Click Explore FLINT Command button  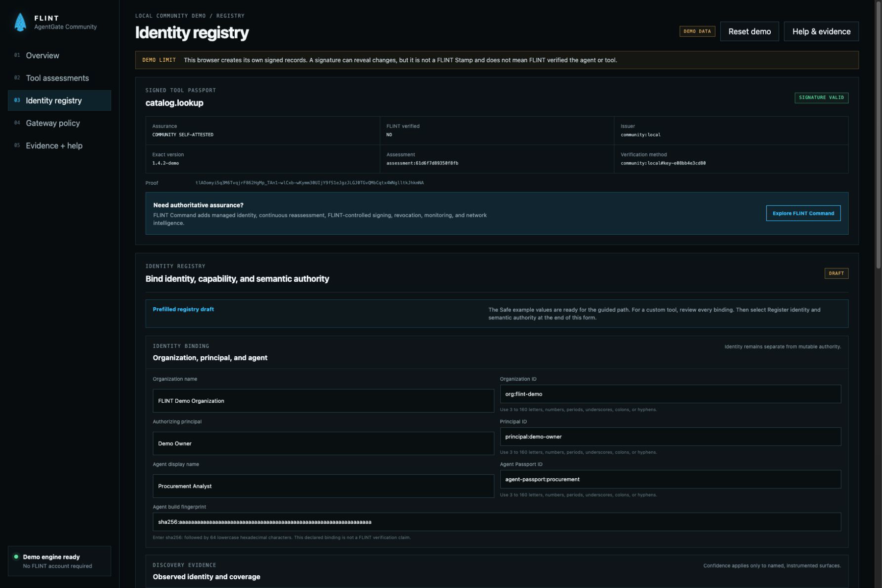point(803,213)
